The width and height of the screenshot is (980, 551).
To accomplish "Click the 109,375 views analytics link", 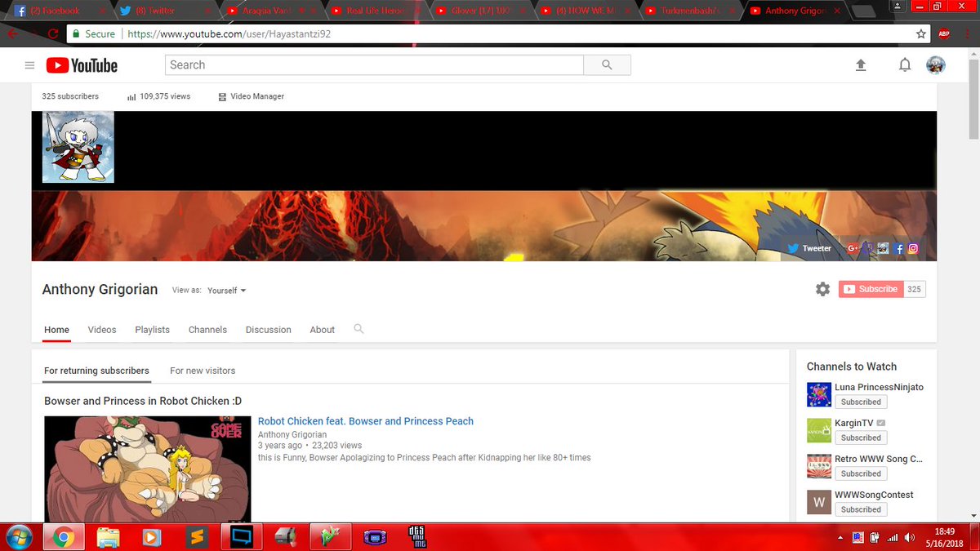I will coord(158,96).
